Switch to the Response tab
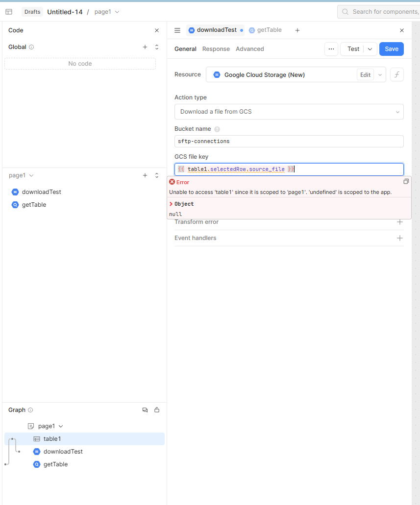The width and height of the screenshot is (420, 505). click(x=216, y=49)
